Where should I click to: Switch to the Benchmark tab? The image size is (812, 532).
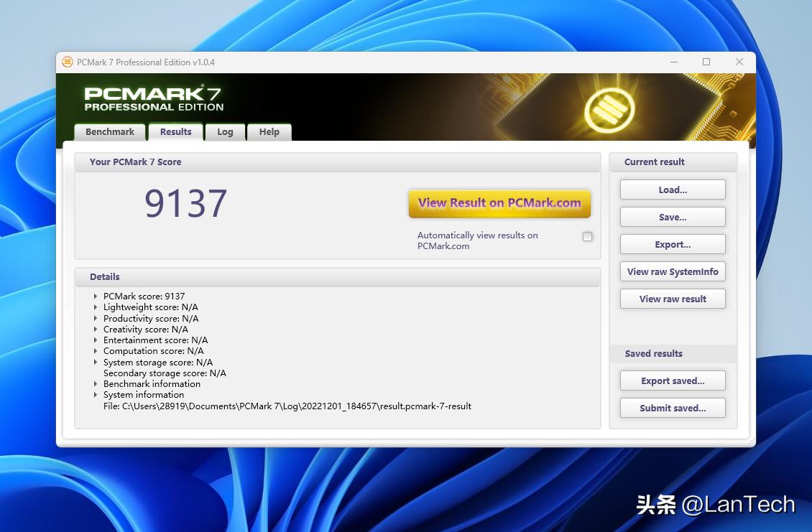point(109,131)
